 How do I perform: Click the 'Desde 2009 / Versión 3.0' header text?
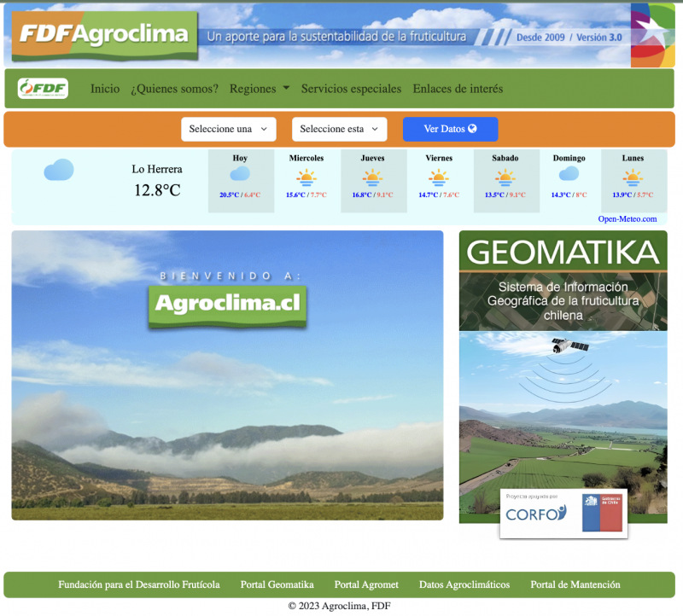point(569,38)
